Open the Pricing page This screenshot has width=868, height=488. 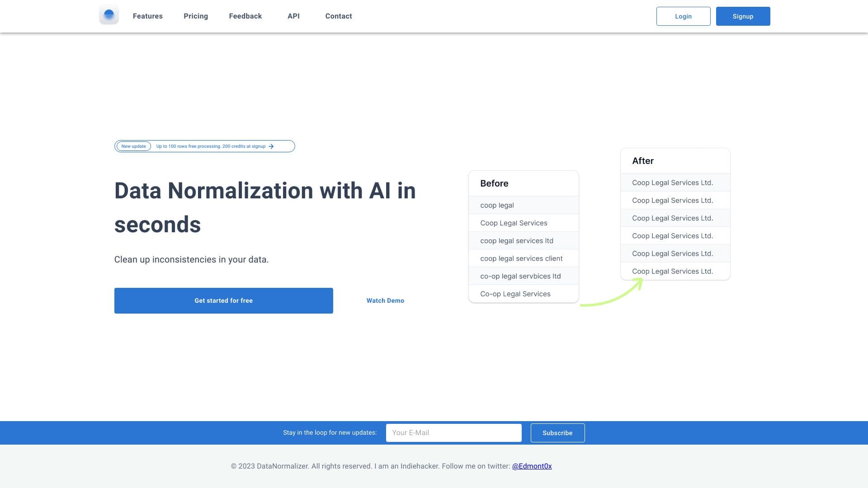[196, 16]
